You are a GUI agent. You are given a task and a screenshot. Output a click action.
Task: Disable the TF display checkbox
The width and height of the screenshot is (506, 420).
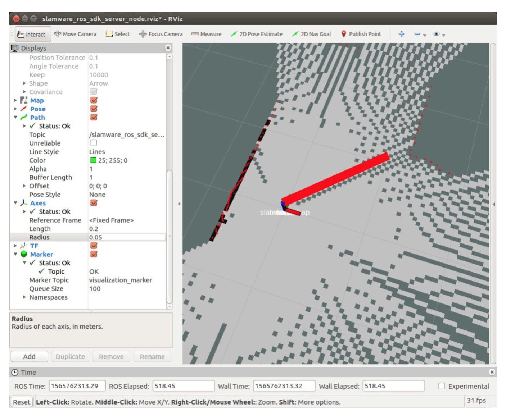click(94, 246)
